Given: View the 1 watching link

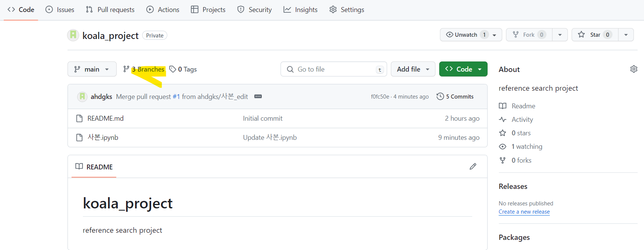Looking at the screenshot, I should tap(521, 147).
